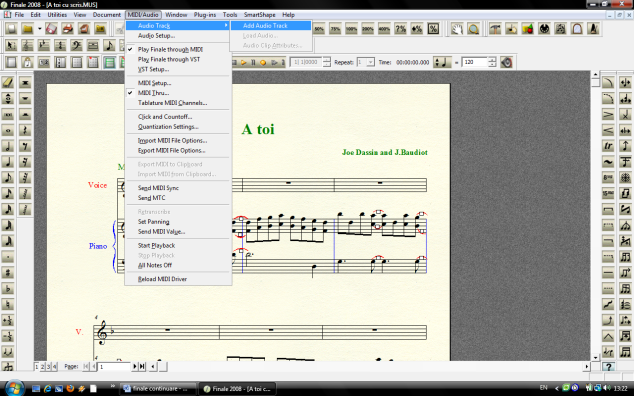Select the Eraser tool in left palette
This screenshot has height=396, width=634.
(x=8, y=83)
